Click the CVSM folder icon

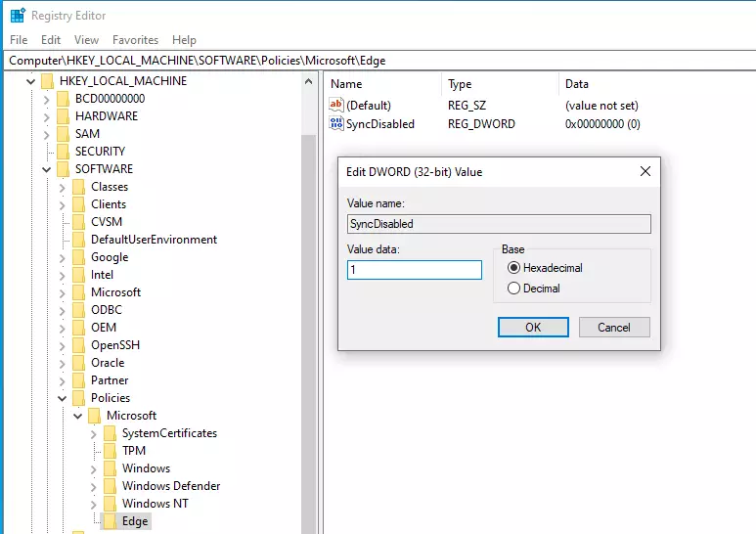78,222
